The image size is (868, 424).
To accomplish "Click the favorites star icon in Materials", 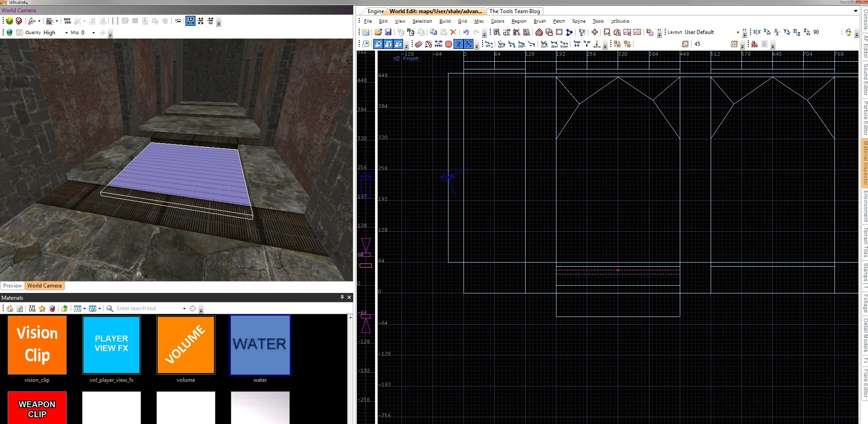I will pos(42,308).
